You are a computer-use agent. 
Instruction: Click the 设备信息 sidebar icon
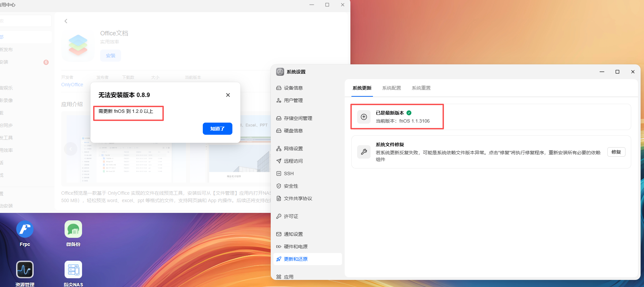point(279,88)
